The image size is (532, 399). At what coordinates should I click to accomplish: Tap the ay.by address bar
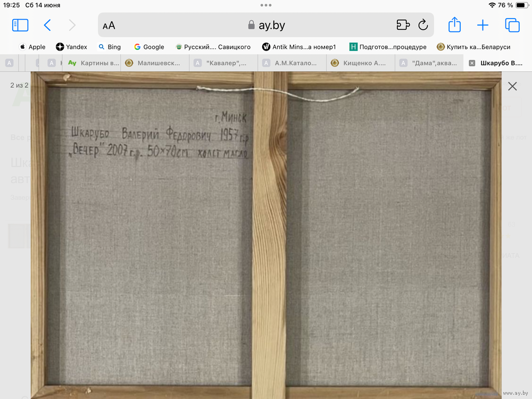266,25
